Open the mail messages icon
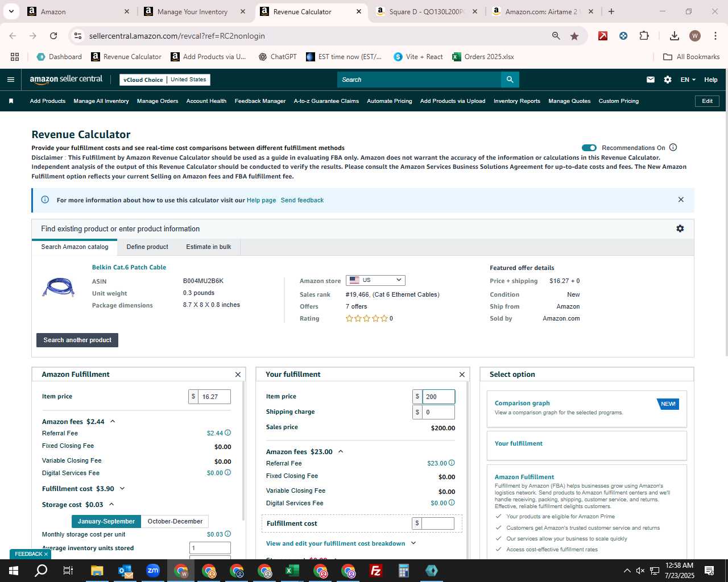The width and height of the screenshot is (728, 582). tap(651, 80)
